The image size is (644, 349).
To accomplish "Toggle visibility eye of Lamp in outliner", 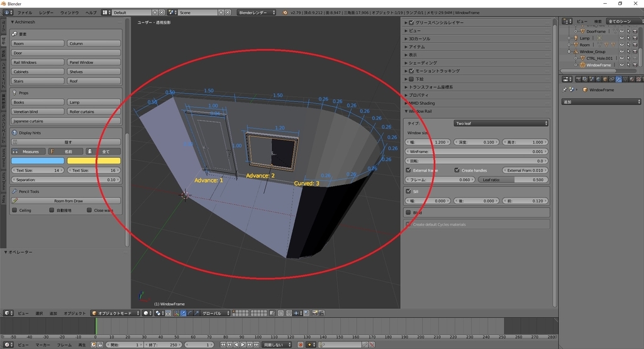I will (621, 38).
